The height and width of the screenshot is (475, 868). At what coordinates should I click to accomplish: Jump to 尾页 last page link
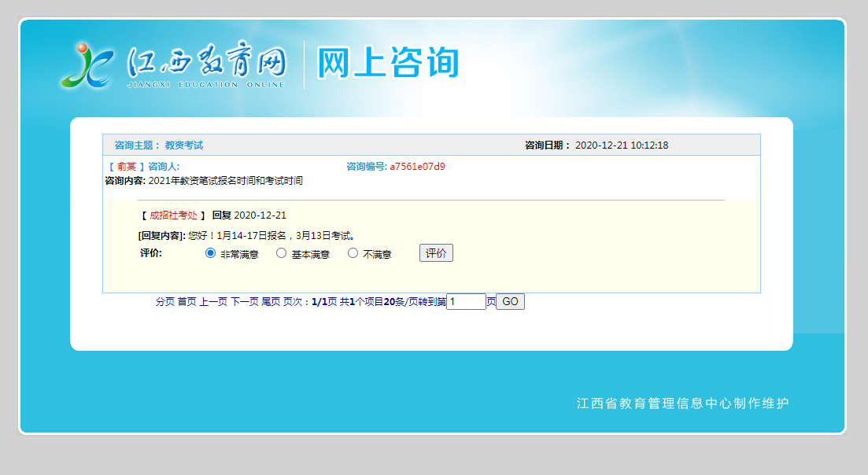click(x=271, y=301)
